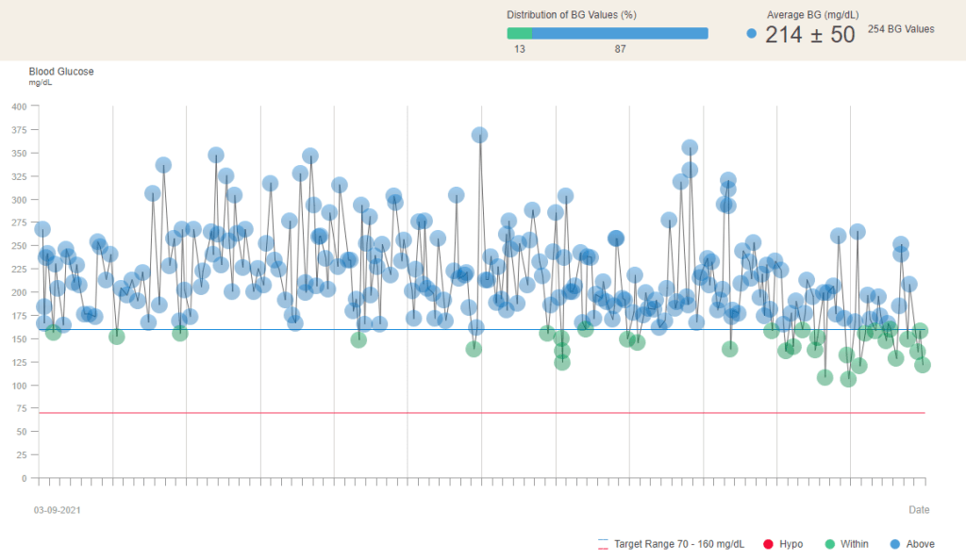The height and width of the screenshot is (560, 966).
Task: Click the Target Range legend line marker
Action: pos(603,544)
